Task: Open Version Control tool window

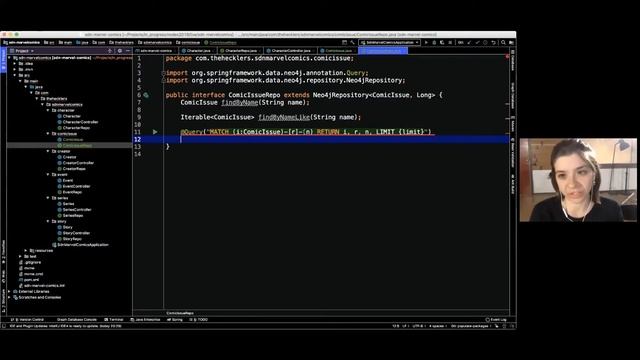Action: tap(27, 320)
